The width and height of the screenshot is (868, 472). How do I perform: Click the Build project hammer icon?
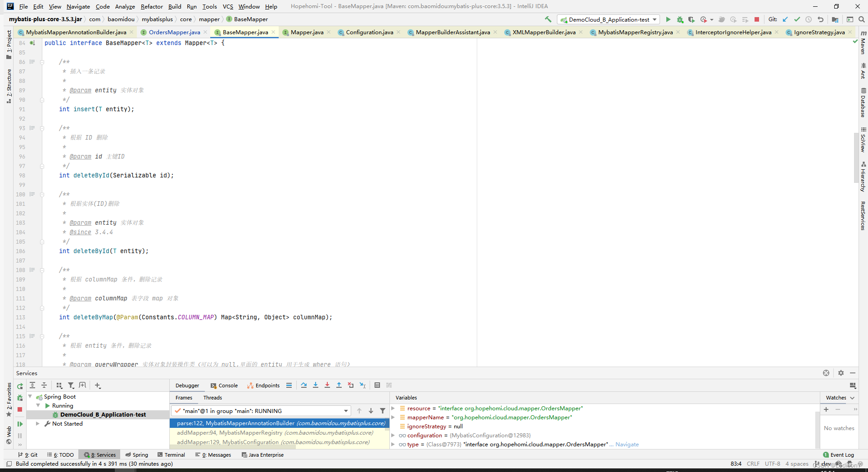coord(548,19)
